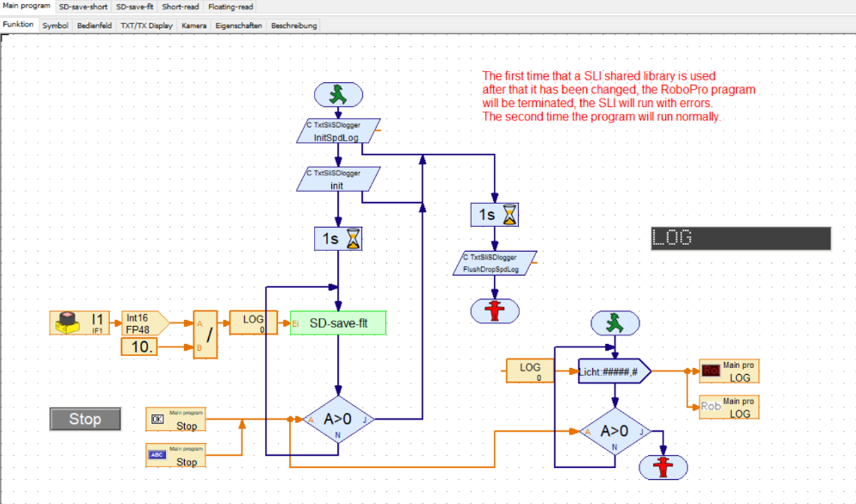Select the constant 10. input field
Image resolution: width=856 pixels, height=504 pixels.
(141, 347)
